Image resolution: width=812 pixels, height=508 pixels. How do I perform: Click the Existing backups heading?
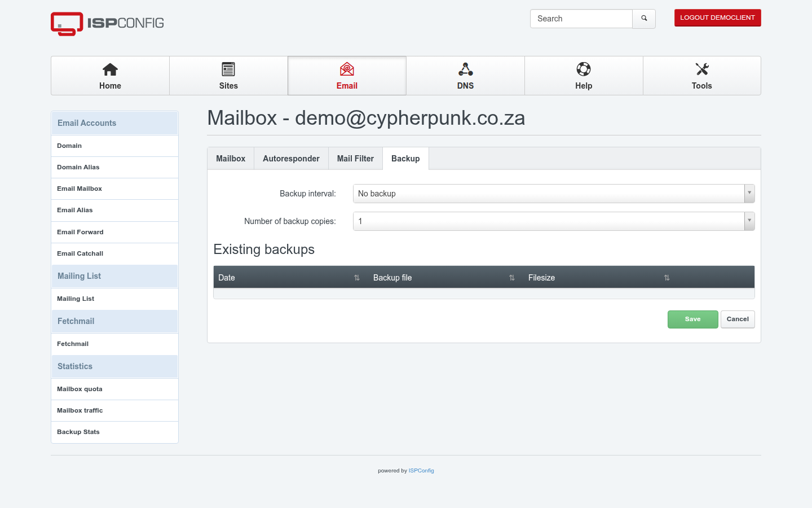click(x=264, y=249)
